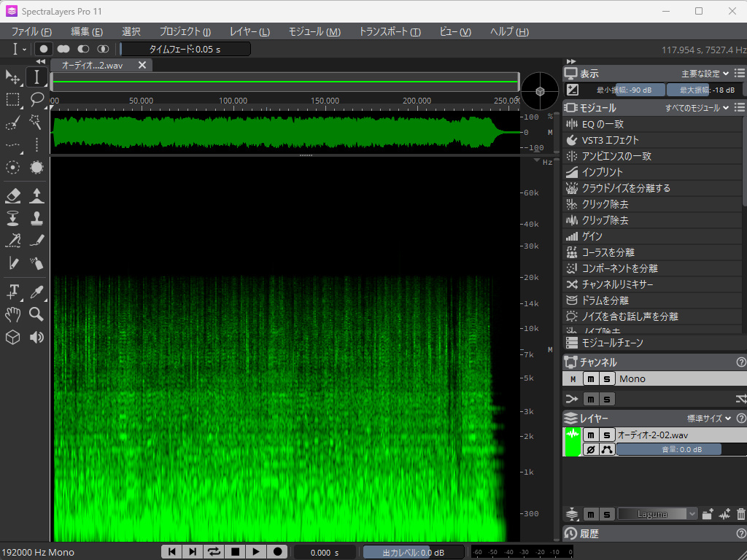Select the Eraser tool

(x=12, y=195)
